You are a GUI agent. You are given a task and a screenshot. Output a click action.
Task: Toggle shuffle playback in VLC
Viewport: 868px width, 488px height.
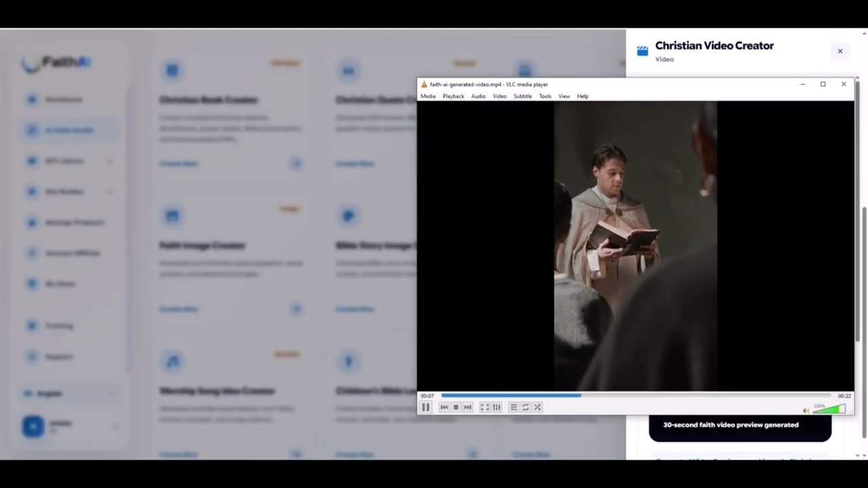(537, 407)
